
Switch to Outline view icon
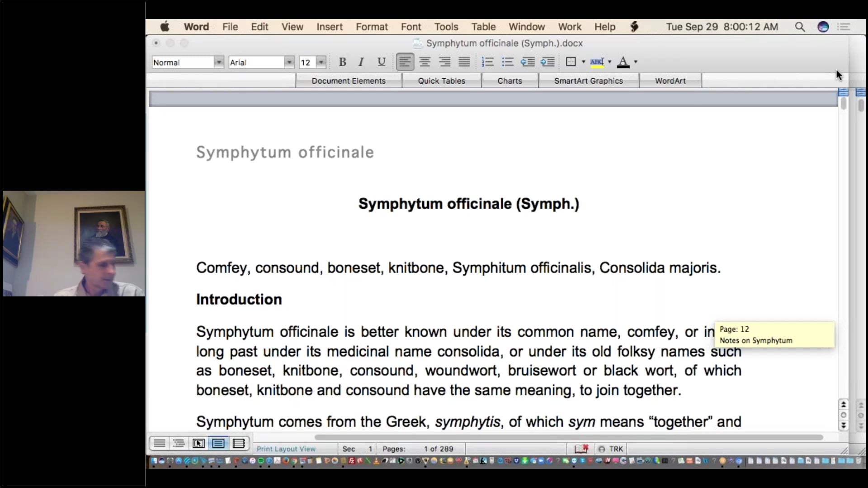click(179, 443)
